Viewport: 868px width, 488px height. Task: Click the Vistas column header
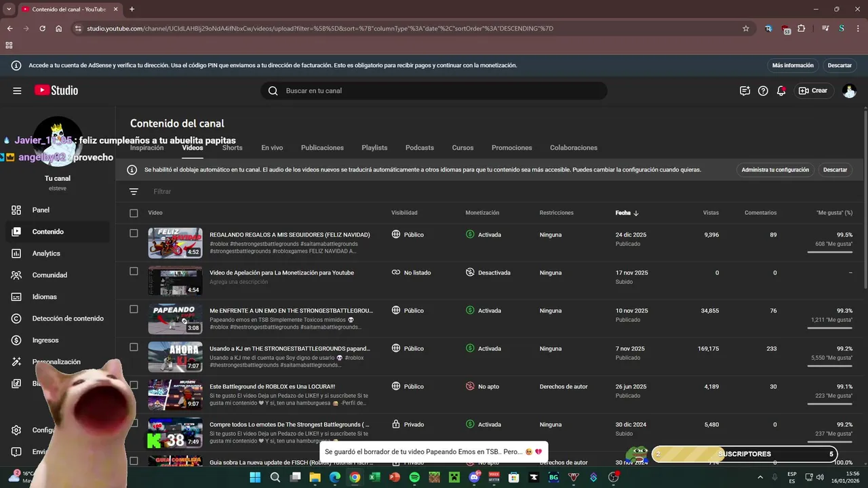point(711,213)
